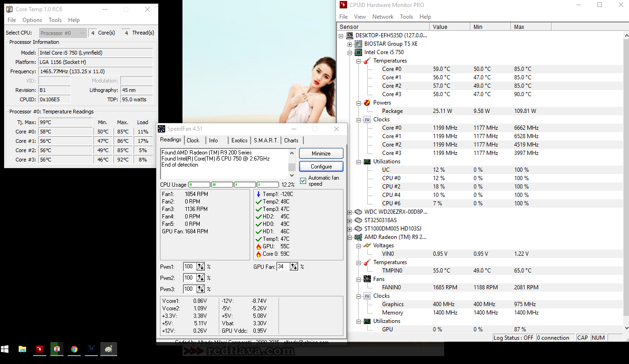The image size is (629, 364).
Task: Click the Configure button in SpeedFan
Action: click(x=321, y=167)
